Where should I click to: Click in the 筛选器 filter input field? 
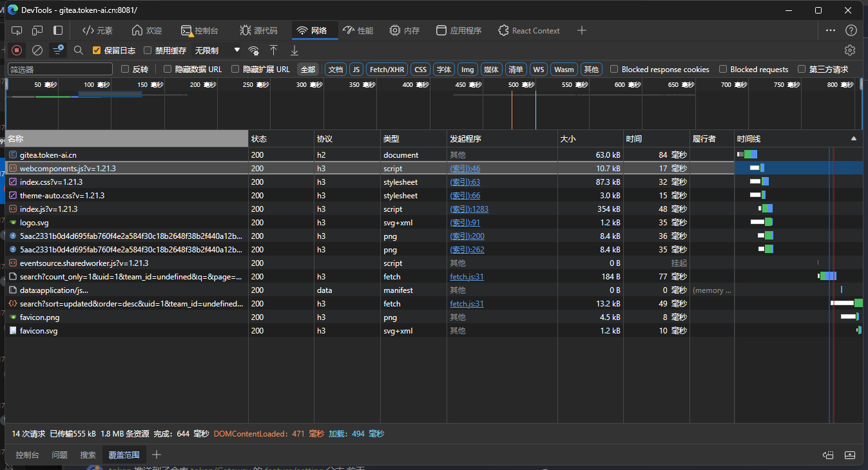point(60,69)
